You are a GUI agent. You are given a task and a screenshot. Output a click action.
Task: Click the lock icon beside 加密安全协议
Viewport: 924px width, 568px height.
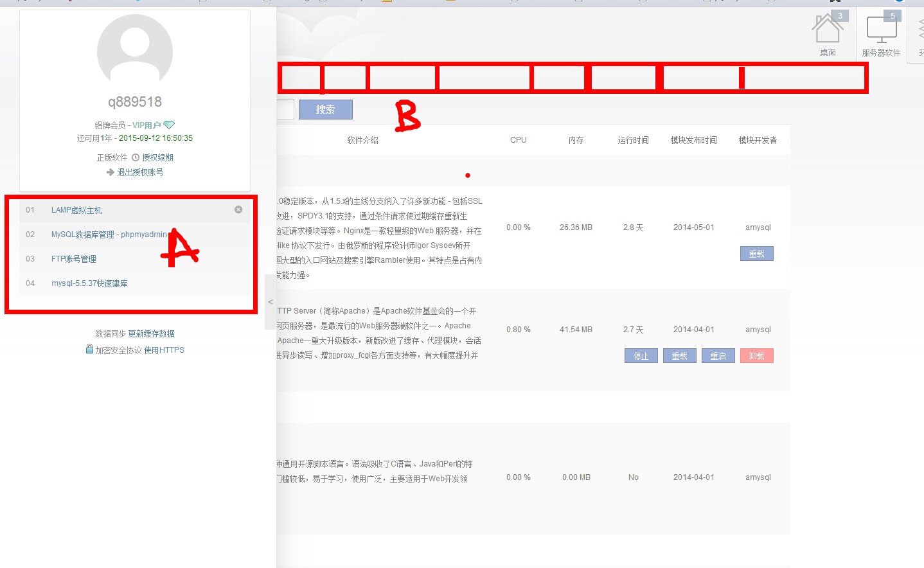(90, 349)
